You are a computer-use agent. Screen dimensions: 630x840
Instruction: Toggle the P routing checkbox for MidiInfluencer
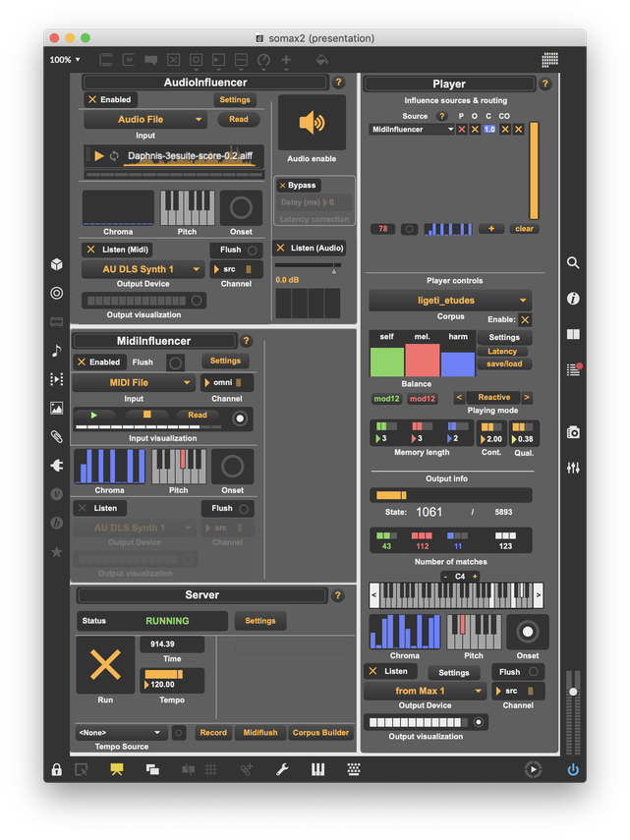[462, 129]
